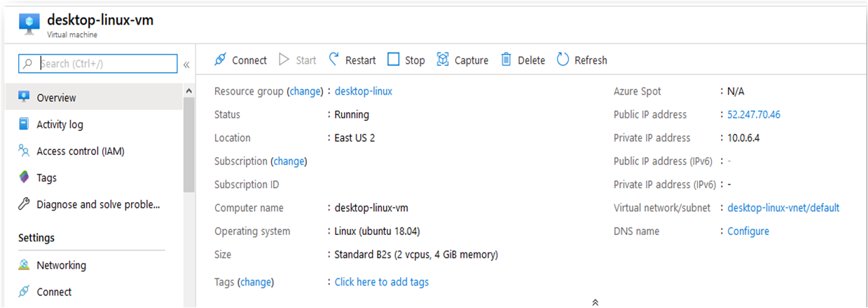Open desktop-linux-vnet/default network link
Image resolution: width=868 pixels, height=308 pixels.
click(x=783, y=208)
